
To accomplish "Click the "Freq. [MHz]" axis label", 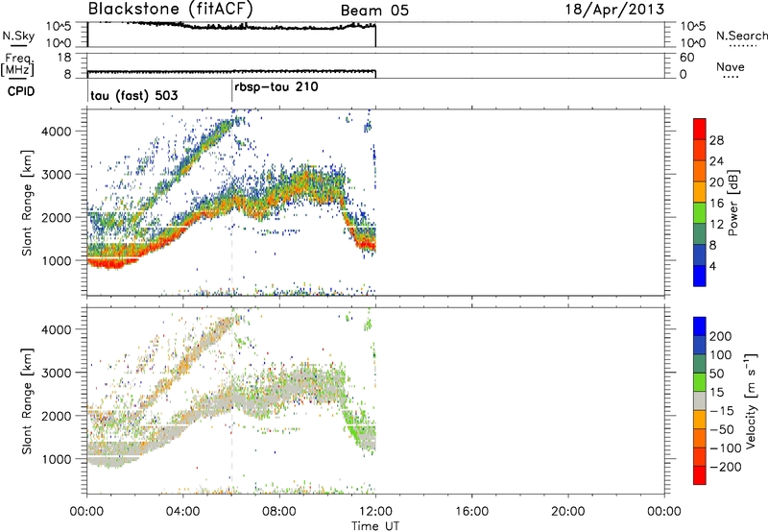I will click(x=17, y=65).
